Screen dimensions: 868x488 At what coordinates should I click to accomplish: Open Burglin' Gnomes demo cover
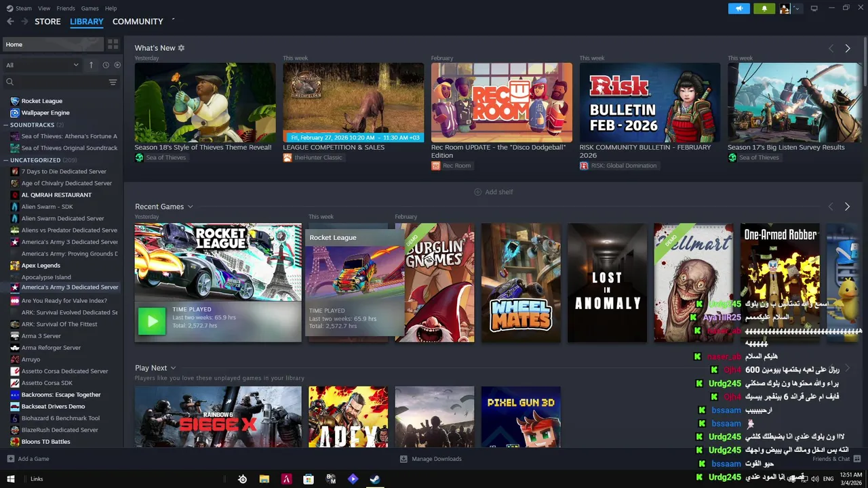435,283
